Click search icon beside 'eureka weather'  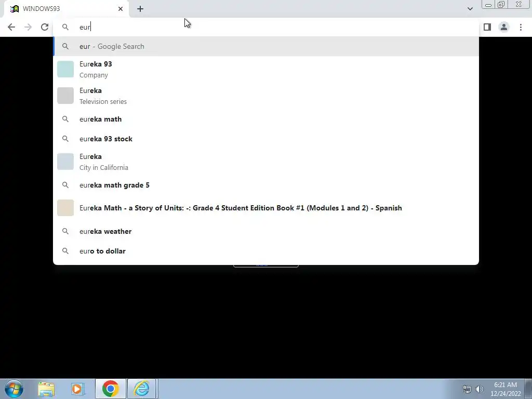tap(65, 231)
